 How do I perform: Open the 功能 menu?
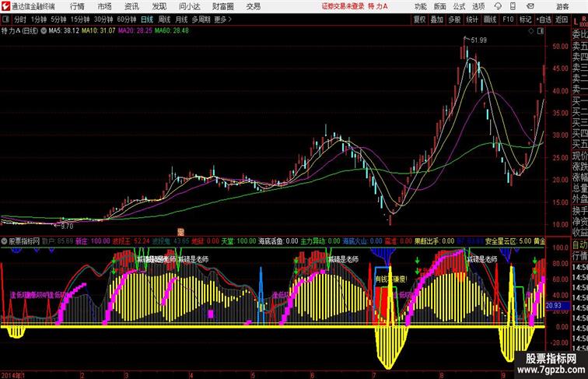(420, 6)
